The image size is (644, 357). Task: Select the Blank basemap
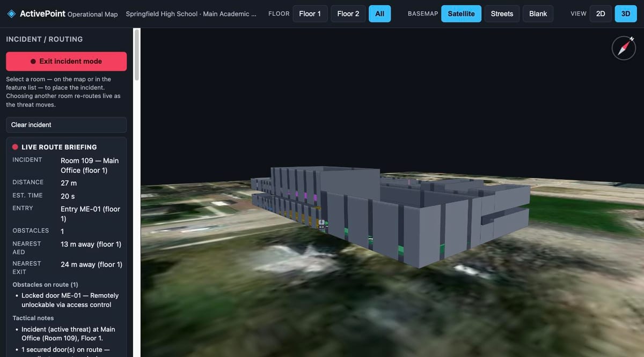(x=538, y=14)
